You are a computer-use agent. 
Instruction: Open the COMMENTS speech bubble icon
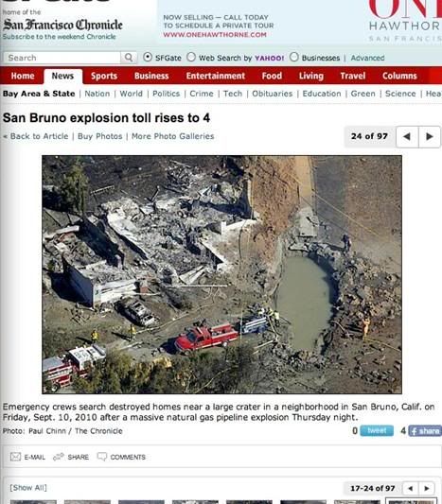101,457
